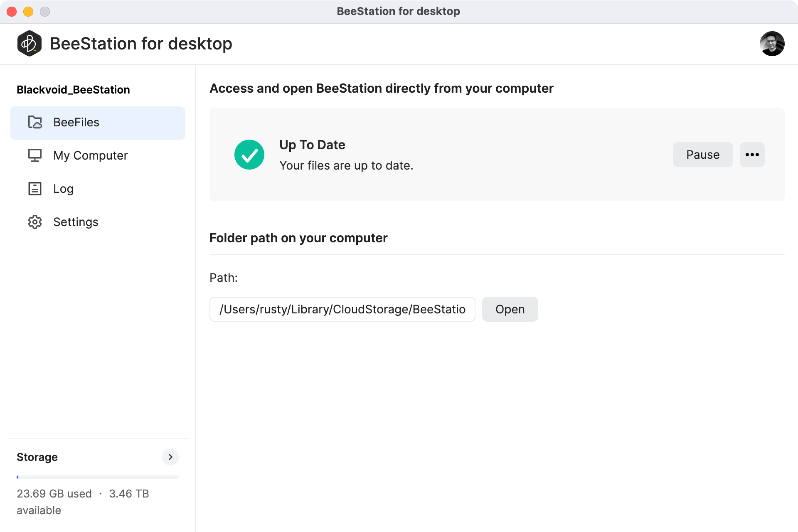
Task: Click the Settings gear icon
Action: pos(35,222)
